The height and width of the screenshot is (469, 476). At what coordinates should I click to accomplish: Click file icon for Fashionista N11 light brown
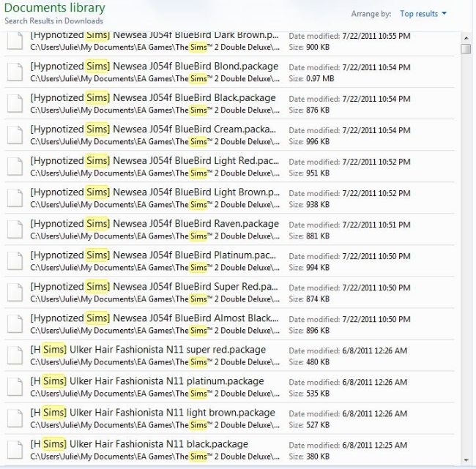tap(15, 419)
